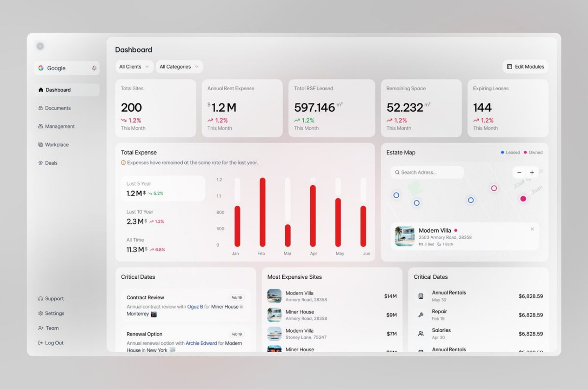588x389 pixels.
Task: Select All Time expense range
Action: click(163, 245)
